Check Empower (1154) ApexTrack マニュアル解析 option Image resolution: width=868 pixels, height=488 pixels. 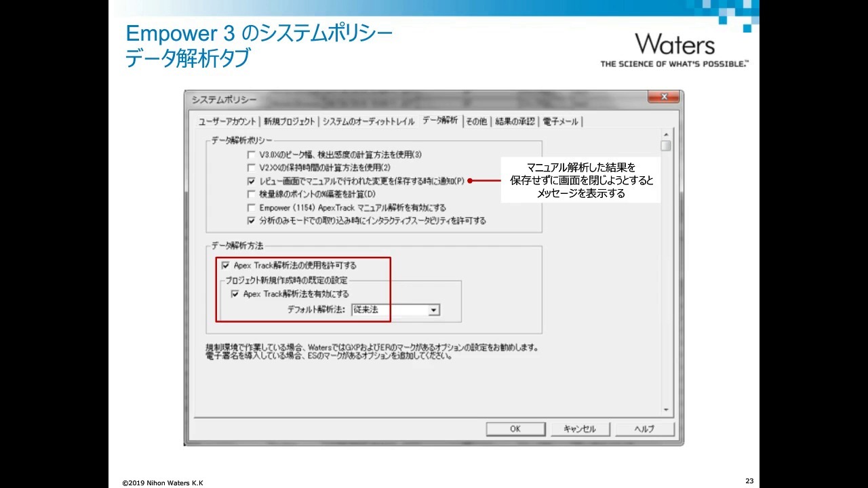pos(252,207)
